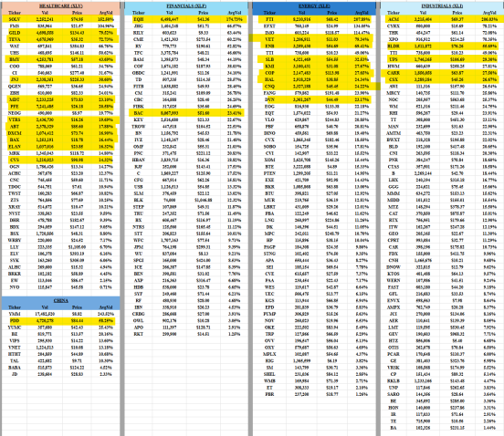Select the RKT ticker in Financials
The width and height of the screenshot is (504, 436).
(139, 334)
